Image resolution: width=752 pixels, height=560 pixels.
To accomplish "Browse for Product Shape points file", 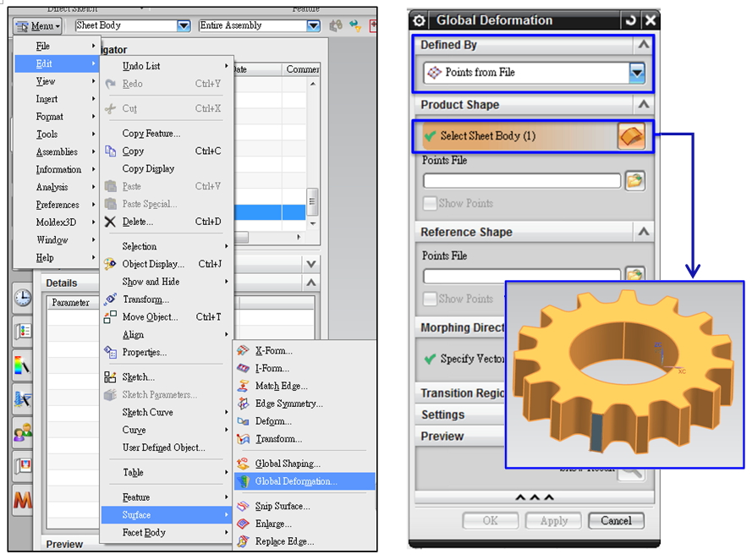I will pos(634,180).
